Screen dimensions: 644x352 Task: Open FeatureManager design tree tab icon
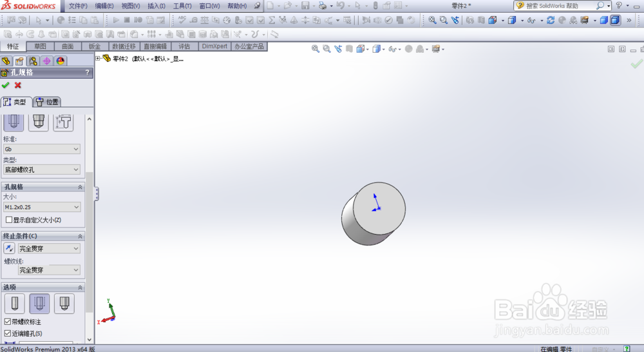(6, 61)
